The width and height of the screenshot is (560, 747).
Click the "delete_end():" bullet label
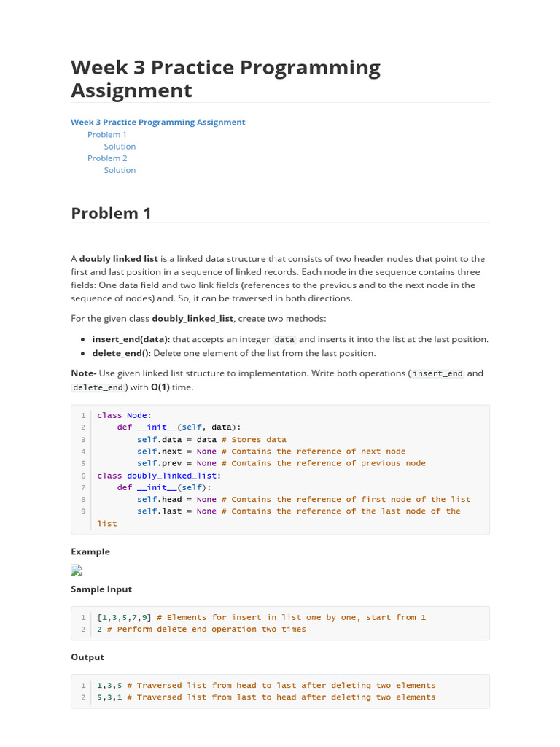click(121, 353)
